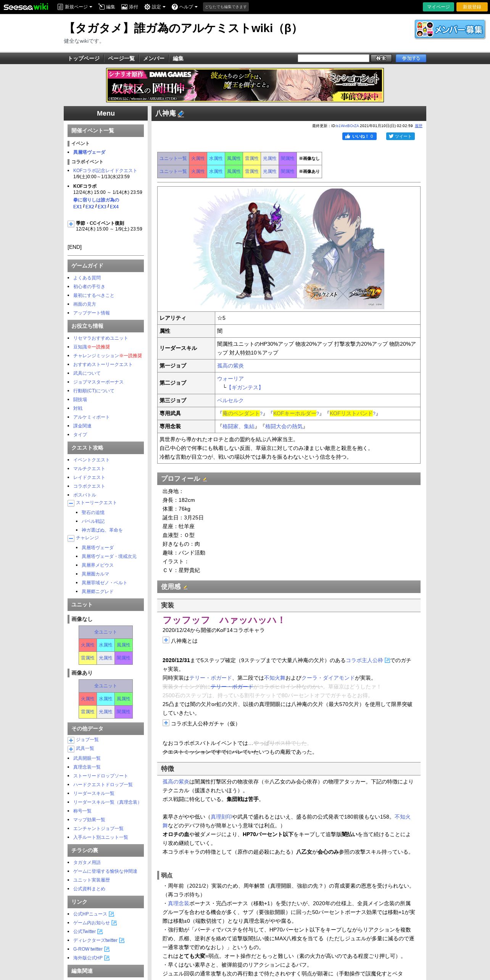Click the Twitter ツイート button
Screen dimensions: 490x980
tap(400, 136)
